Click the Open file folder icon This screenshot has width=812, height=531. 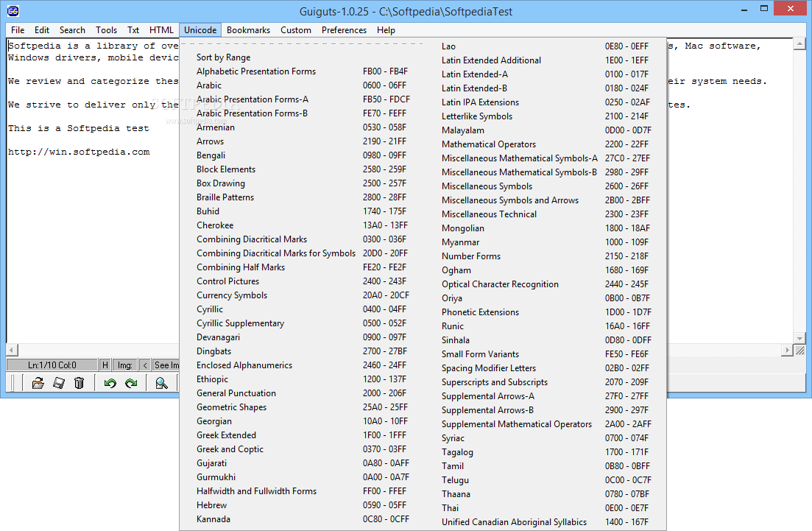[x=38, y=384]
